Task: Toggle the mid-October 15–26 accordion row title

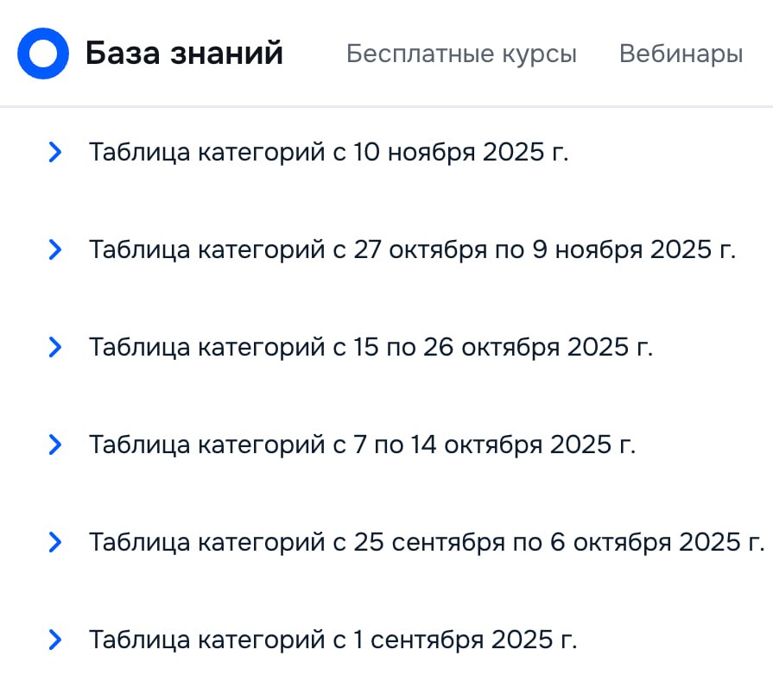Action: coord(371,348)
